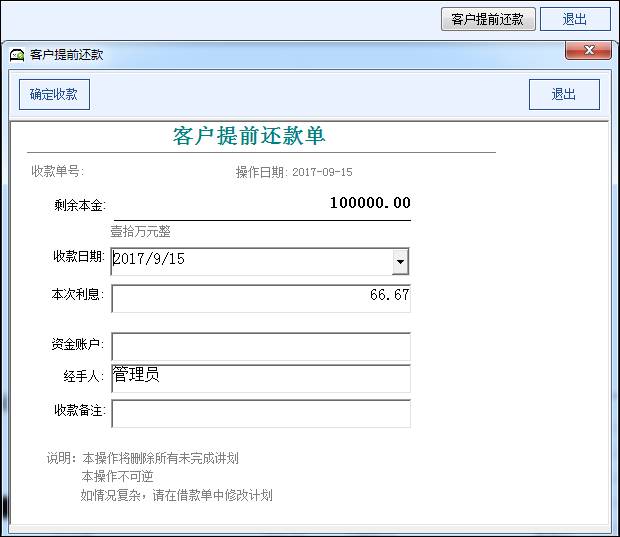
Task: Click the 客户提前还款 title bar text
Action: 66,55
